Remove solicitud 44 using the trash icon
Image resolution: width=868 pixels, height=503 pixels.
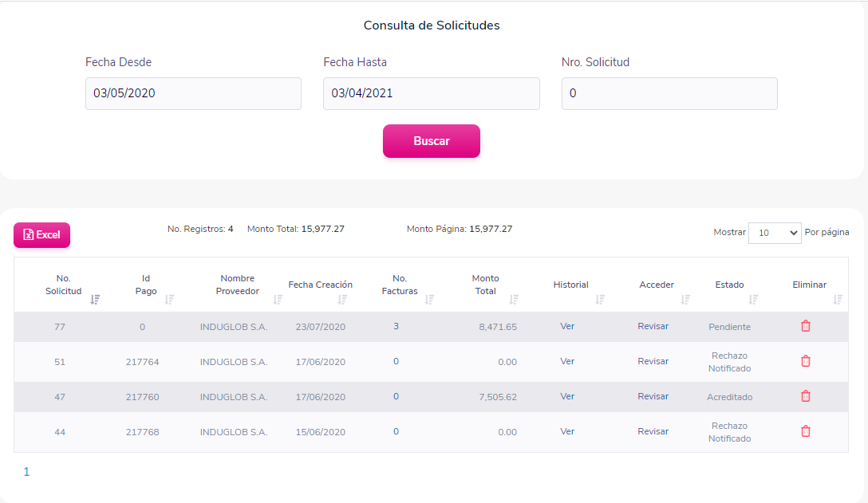point(806,431)
